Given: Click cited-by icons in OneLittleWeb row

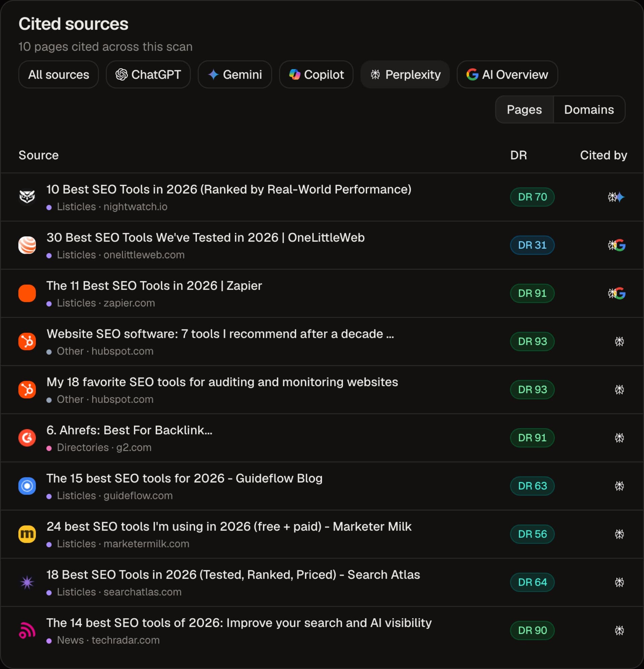Looking at the screenshot, I should (617, 245).
